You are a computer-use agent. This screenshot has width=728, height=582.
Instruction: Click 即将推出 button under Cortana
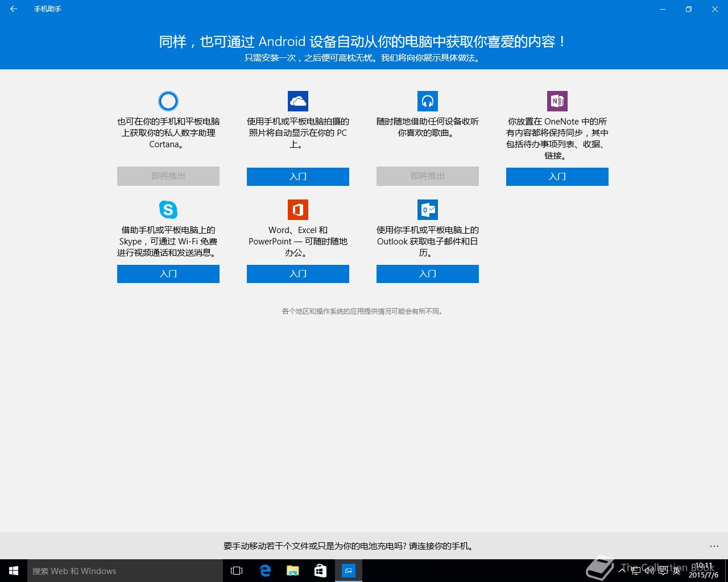(168, 176)
